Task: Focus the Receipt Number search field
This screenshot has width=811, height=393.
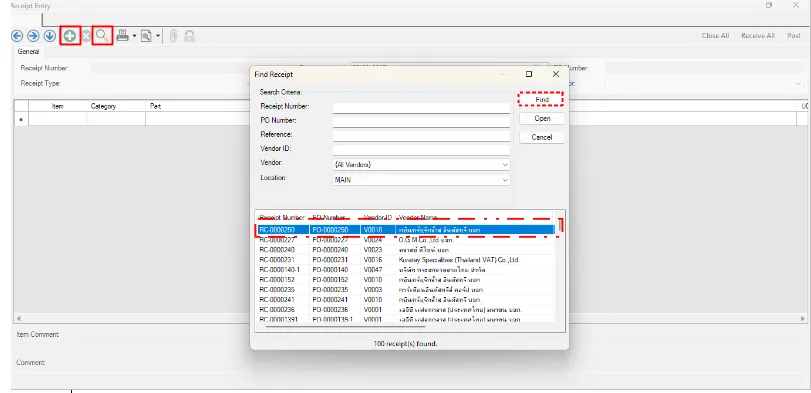Action: click(422, 108)
